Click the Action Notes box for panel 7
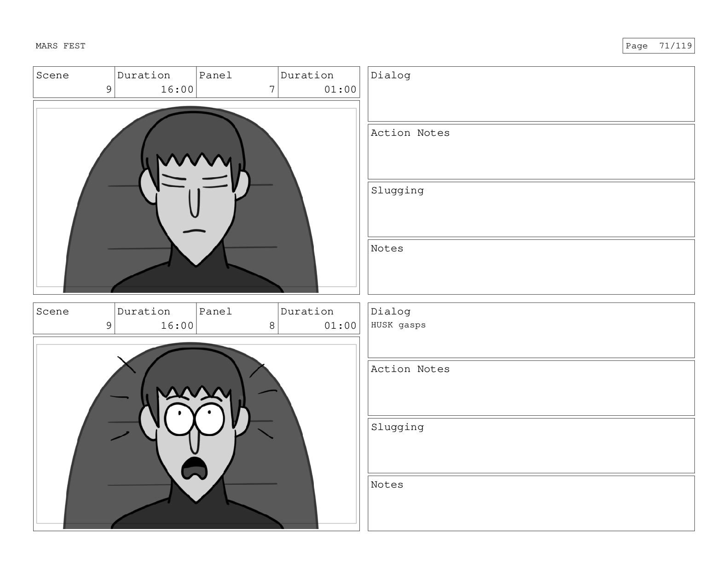This screenshot has width=728, height=564. [x=531, y=151]
